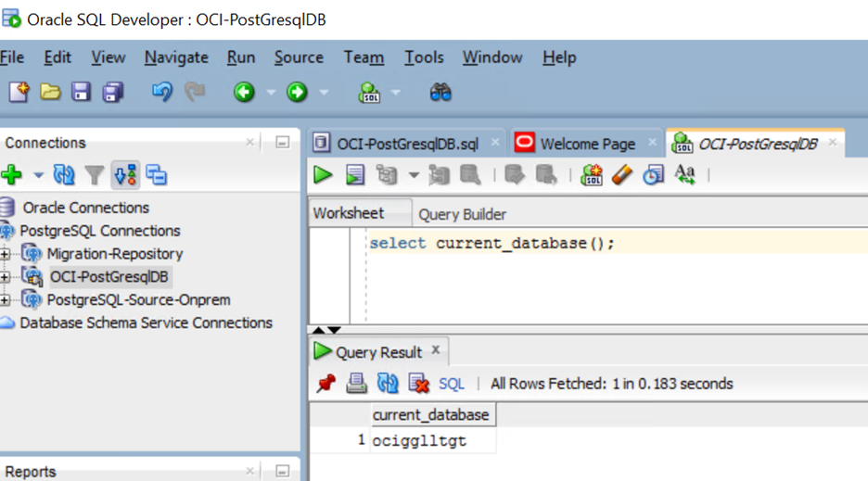This screenshot has height=481, width=868.
Task: Open the Window menu
Action: [x=492, y=57]
